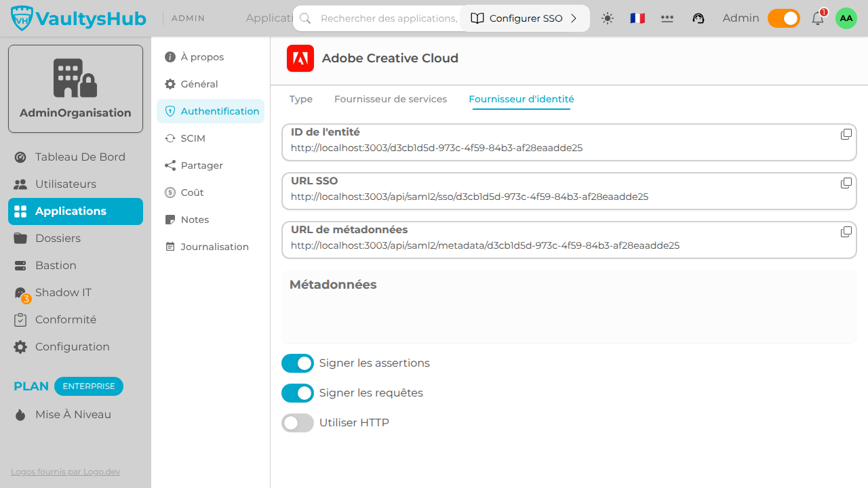Click the ENTERPRISE plan badge
The height and width of the screenshot is (488, 868).
pyautogui.click(x=89, y=386)
